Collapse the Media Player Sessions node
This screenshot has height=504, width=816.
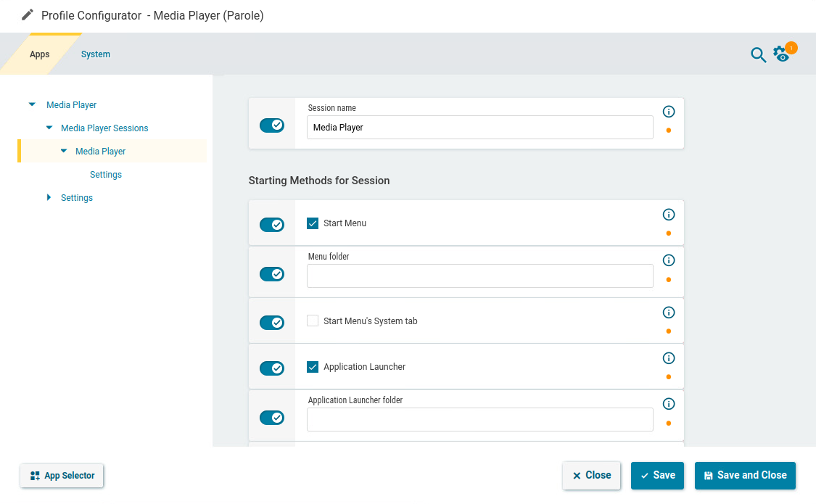49,128
